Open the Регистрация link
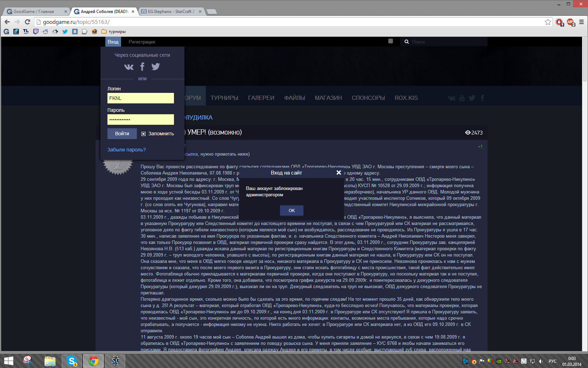The image size is (588, 368). (x=142, y=42)
